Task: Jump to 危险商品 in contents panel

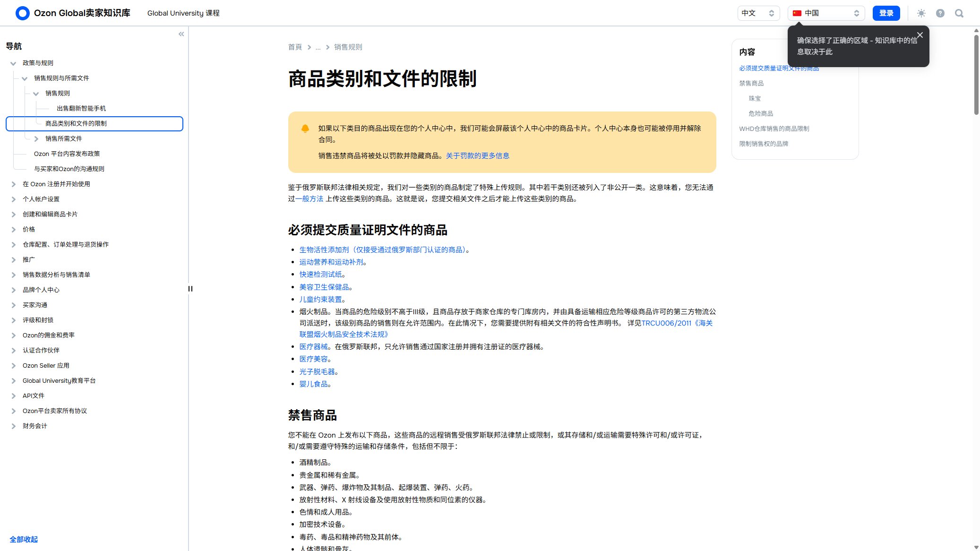Action: point(761,113)
